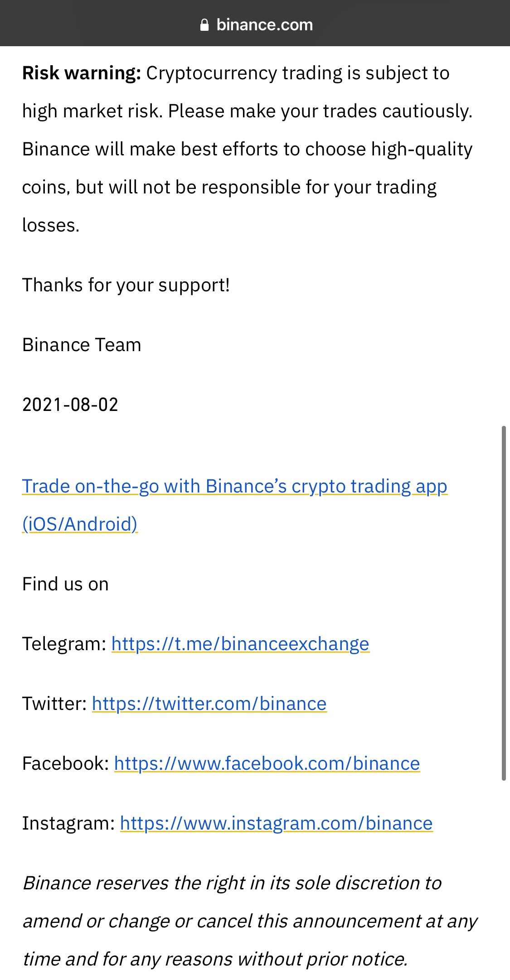Viewport: 510px width, 980px height.
Task: Click the "Find us on" text
Action: click(65, 584)
